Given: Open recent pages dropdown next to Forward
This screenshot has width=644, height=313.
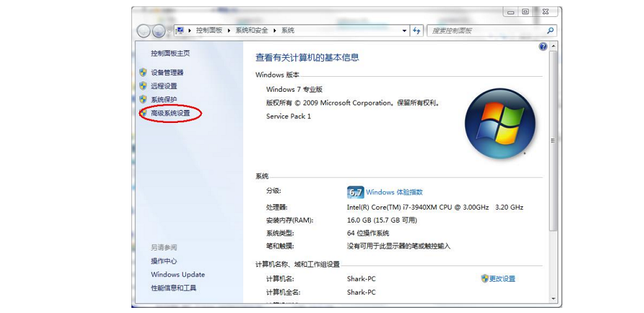Looking at the screenshot, I should pyautogui.click(x=168, y=31).
